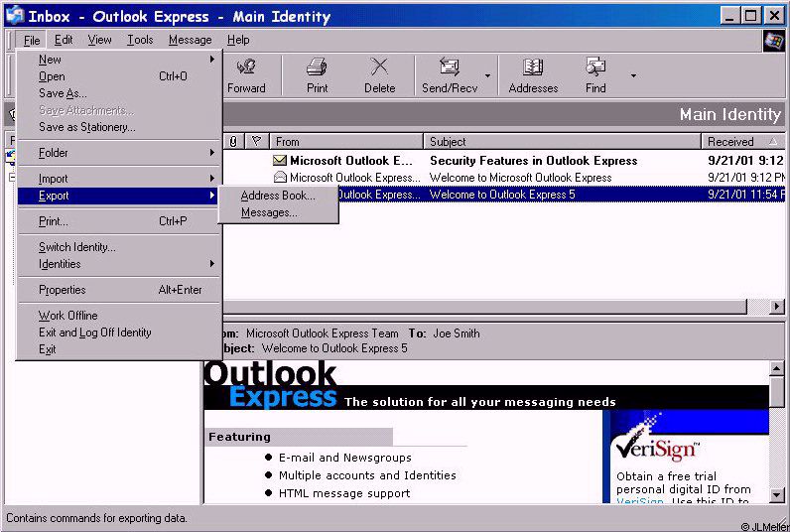Choose Exit and Log Off Identity
Image resolution: width=790 pixels, height=532 pixels.
tap(118, 332)
